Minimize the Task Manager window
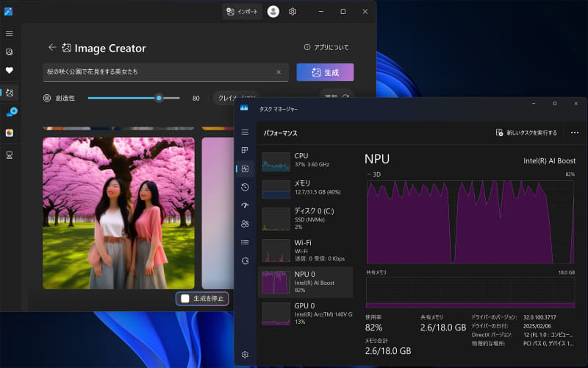Viewport: 588px width, 368px height. click(x=534, y=104)
